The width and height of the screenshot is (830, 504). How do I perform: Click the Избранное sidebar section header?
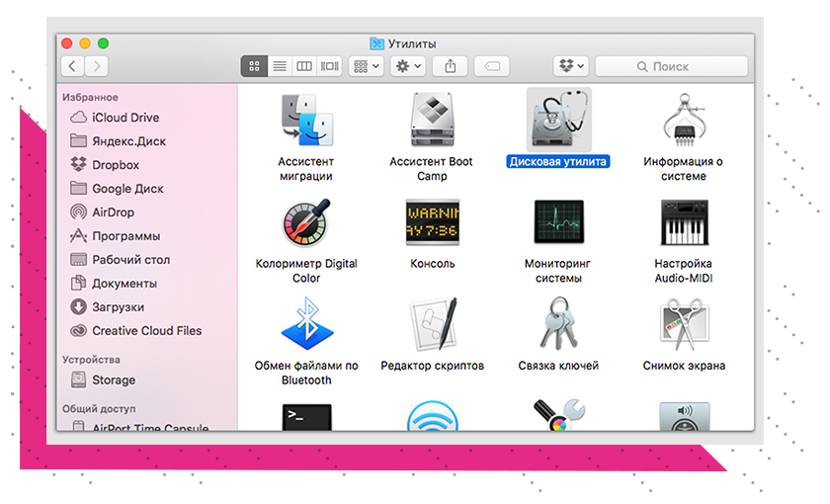(90, 98)
